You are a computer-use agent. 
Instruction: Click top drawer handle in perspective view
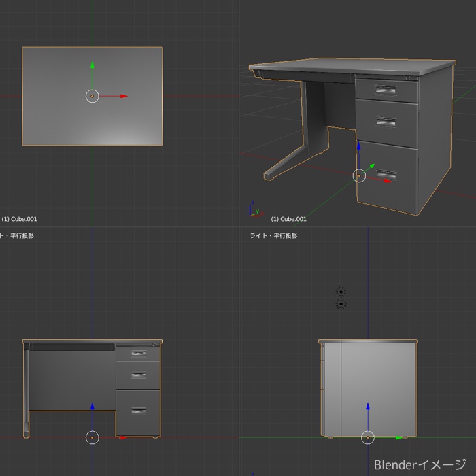(386, 90)
